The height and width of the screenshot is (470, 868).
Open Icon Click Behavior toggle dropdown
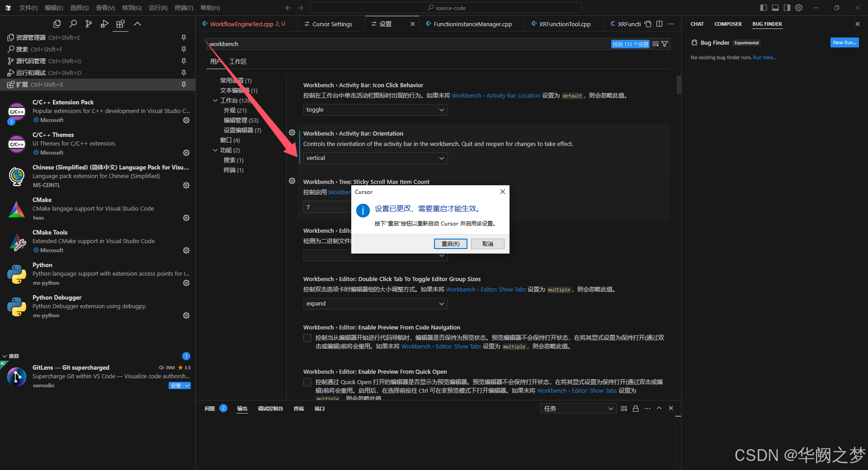375,110
